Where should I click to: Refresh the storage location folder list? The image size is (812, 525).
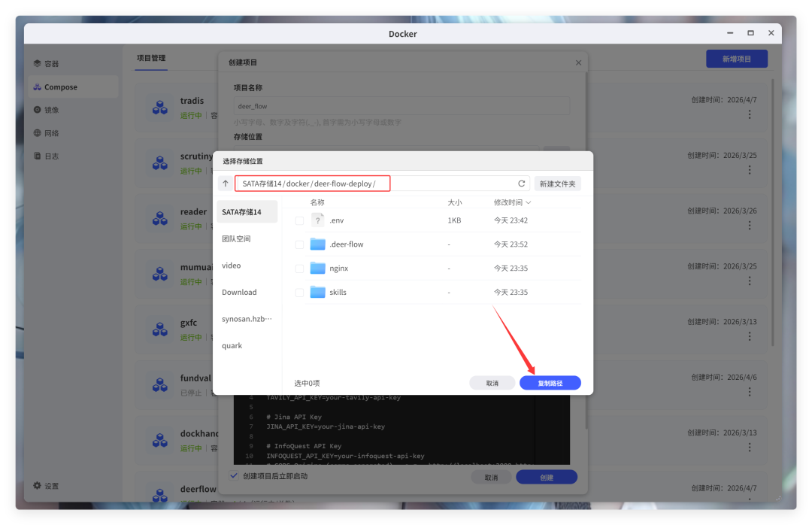522,184
